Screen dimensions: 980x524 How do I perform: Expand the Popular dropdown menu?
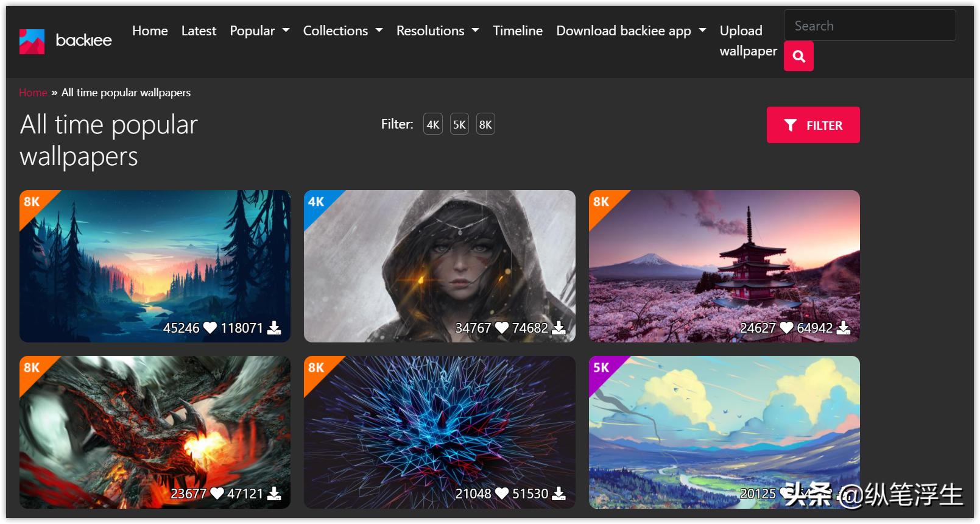pos(259,30)
